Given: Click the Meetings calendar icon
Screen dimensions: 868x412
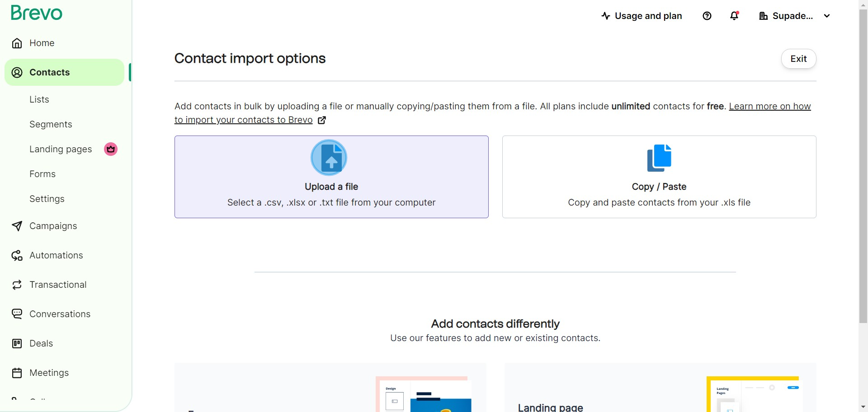Looking at the screenshot, I should (x=17, y=373).
